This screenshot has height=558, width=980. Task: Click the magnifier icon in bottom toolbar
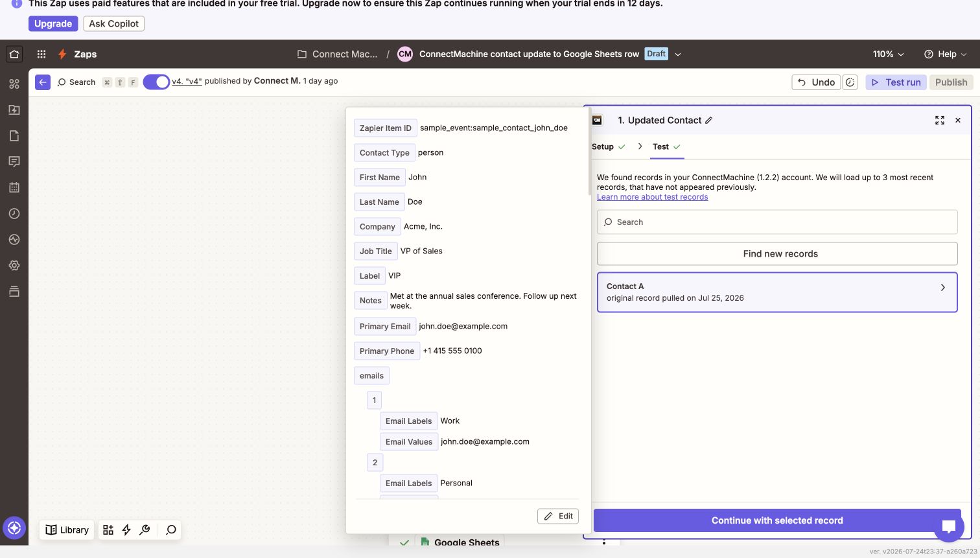tap(171, 530)
